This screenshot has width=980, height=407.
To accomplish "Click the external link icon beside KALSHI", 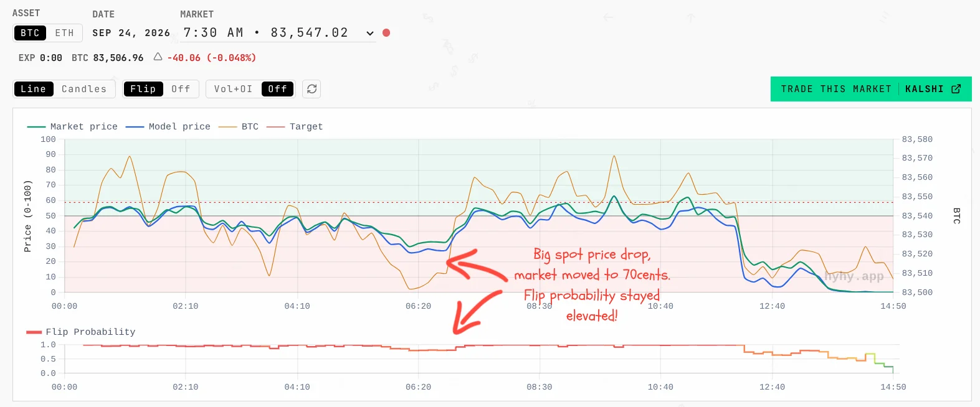I will (x=956, y=89).
